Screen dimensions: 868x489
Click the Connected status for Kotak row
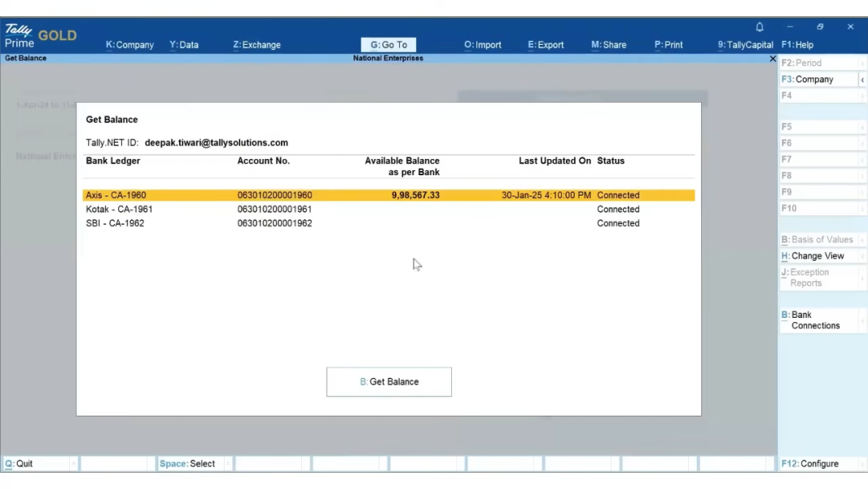[618, 209]
